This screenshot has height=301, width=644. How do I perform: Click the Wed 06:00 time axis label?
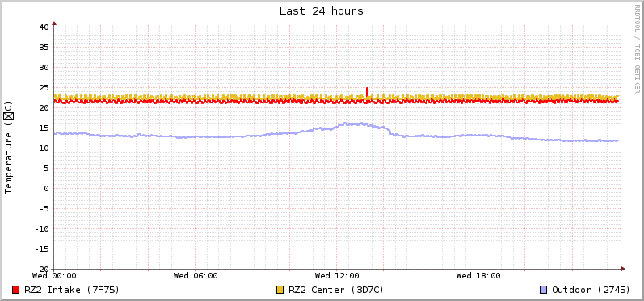(x=196, y=275)
